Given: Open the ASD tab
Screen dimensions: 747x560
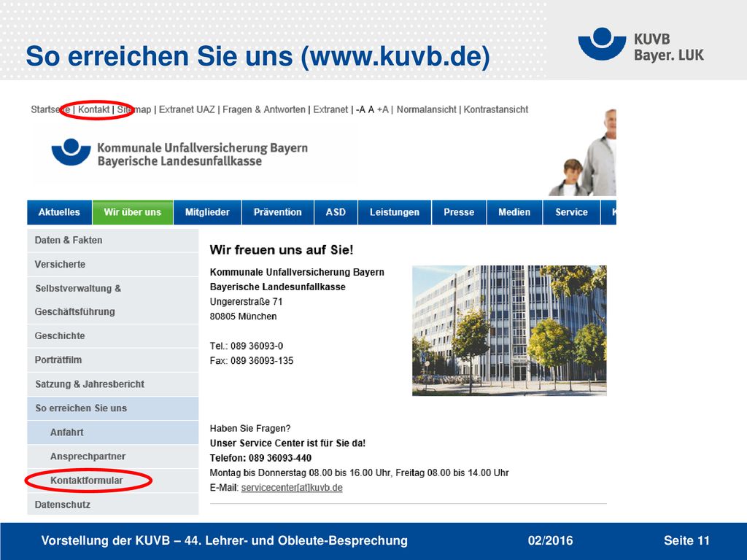Looking at the screenshot, I should (x=336, y=212).
